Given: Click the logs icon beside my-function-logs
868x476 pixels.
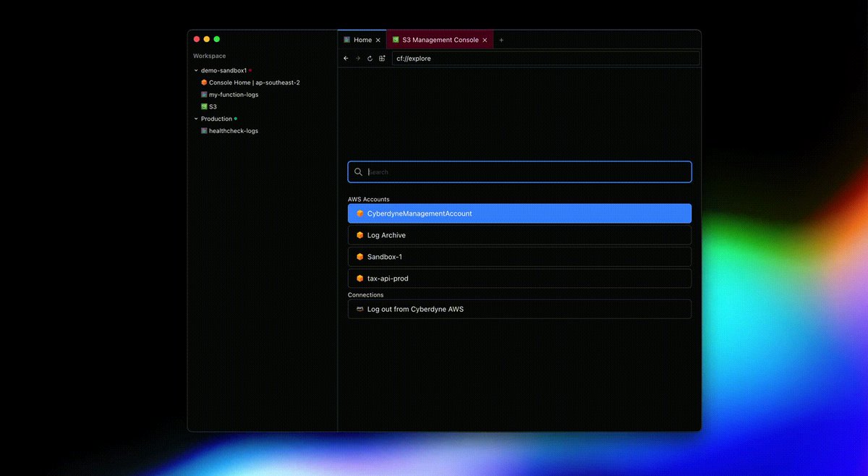Looking at the screenshot, I should click(204, 95).
